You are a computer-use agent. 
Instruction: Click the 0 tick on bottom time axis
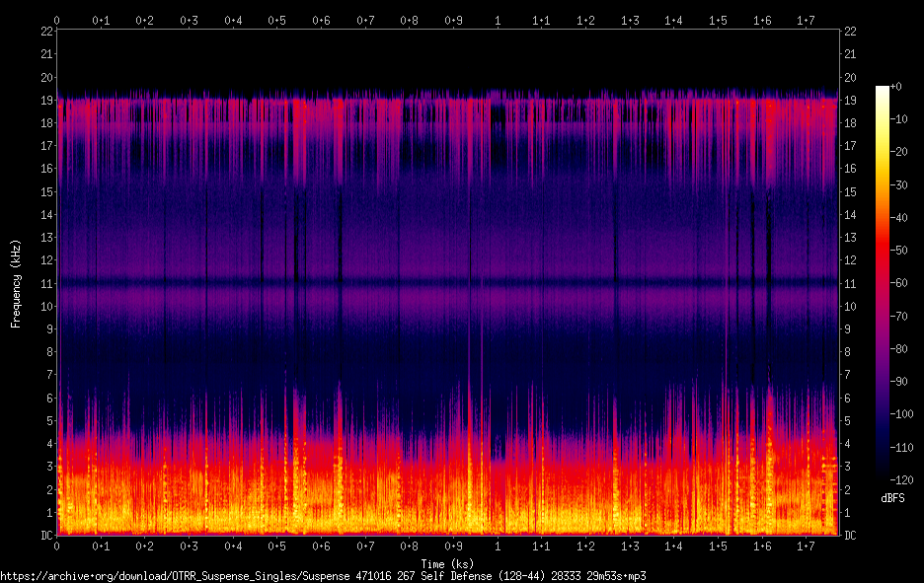[56, 547]
